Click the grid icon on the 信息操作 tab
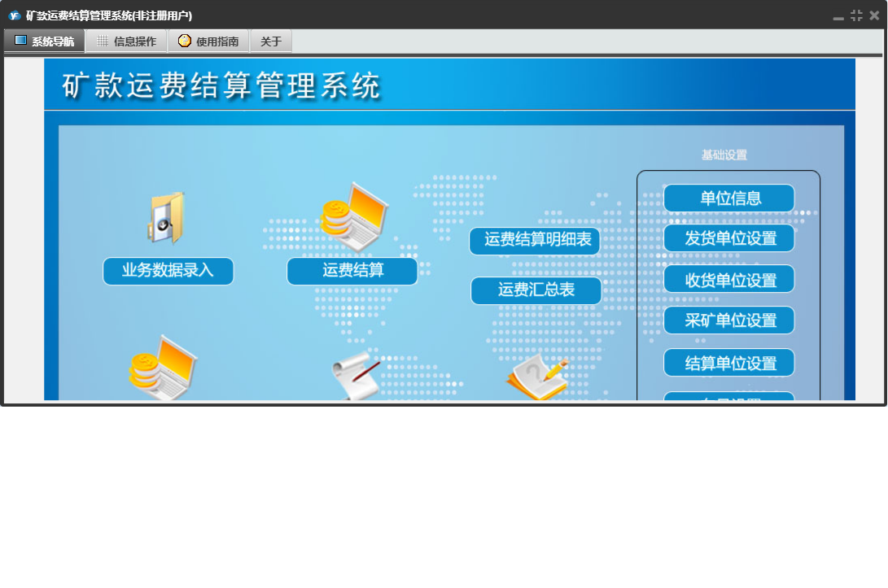Image resolution: width=888 pixels, height=588 pixels. (x=103, y=41)
